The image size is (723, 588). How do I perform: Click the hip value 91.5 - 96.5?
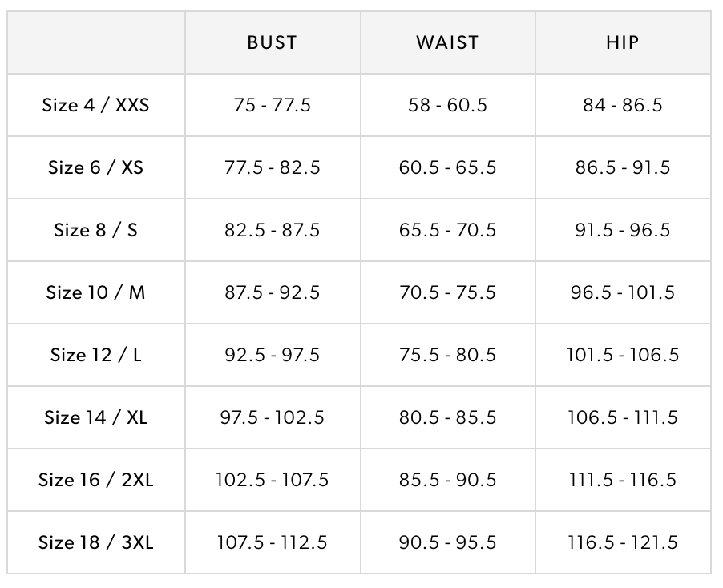623,230
